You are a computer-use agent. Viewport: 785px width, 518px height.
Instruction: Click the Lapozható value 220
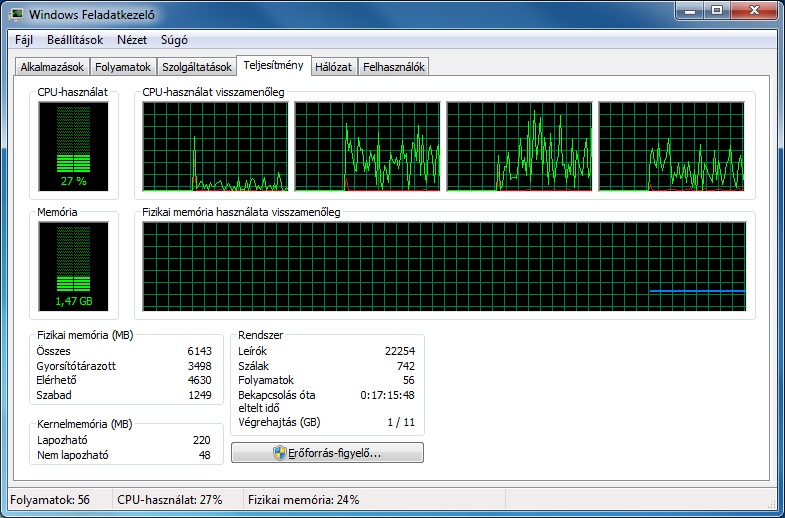202,440
